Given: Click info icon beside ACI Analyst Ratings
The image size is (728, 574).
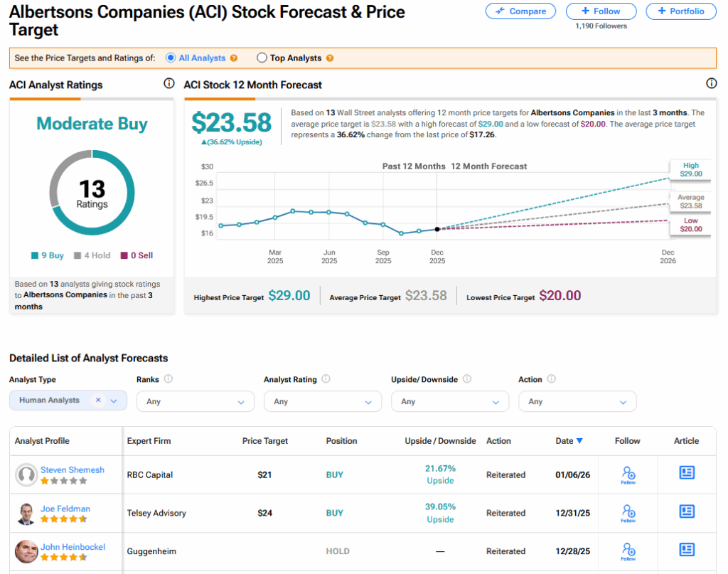Looking at the screenshot, I should (x=168, y=84).
